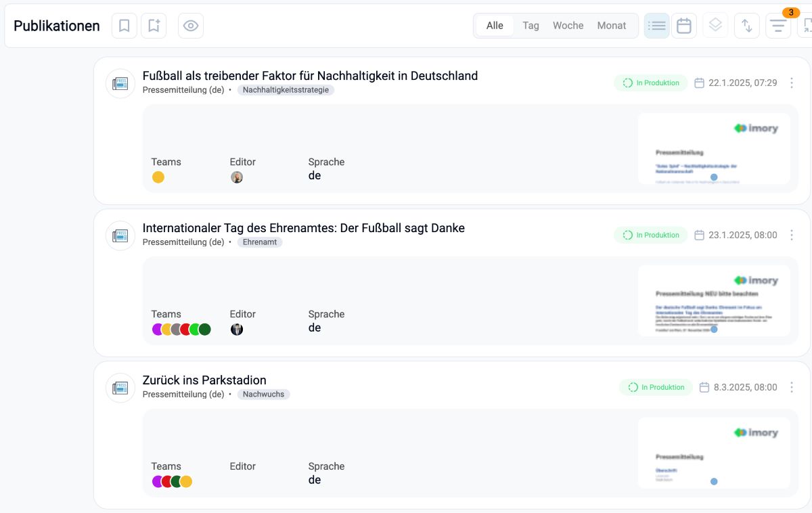The width and height of the screenshot is (812, 513).
Task: Toggle the eye visibility icon in header
Action: (x=191, y=26)
